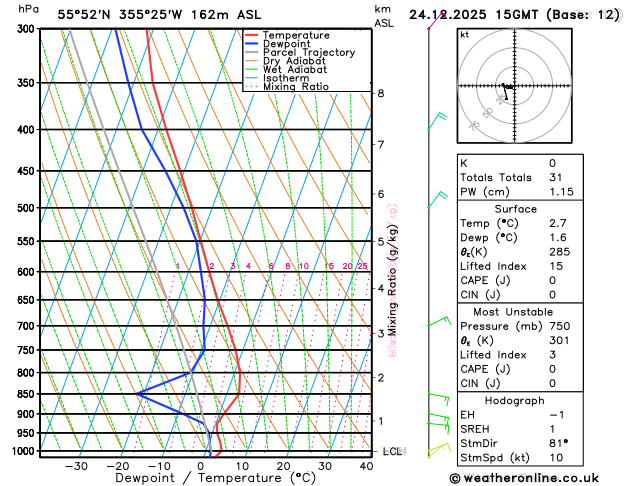
Task: Click the theta-e value 301
Action: (559, 340)
